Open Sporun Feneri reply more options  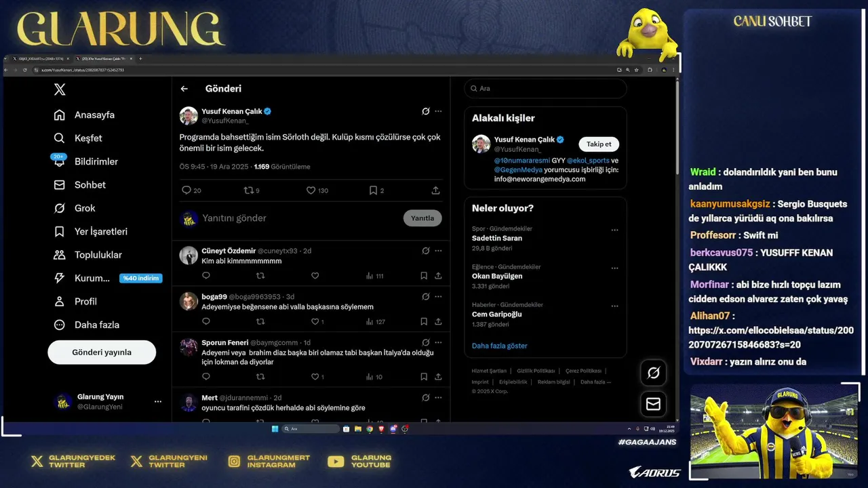pyautogui.click(x=438, y=343)
